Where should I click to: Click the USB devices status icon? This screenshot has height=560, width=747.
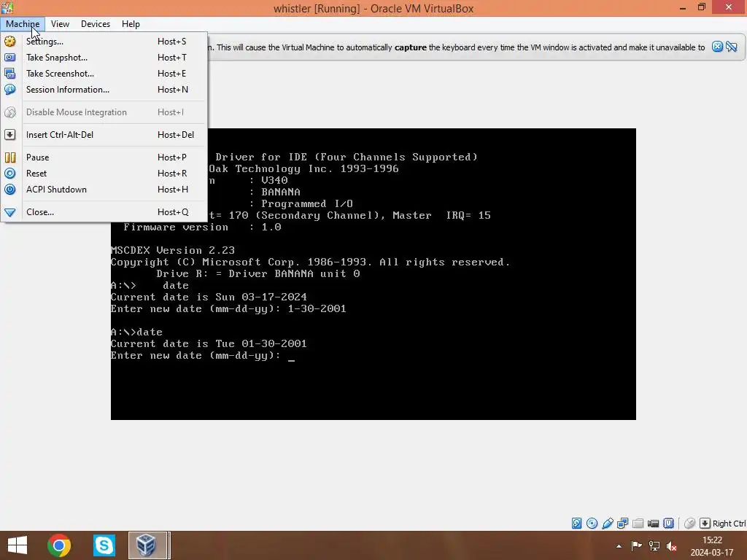[608, 524]
